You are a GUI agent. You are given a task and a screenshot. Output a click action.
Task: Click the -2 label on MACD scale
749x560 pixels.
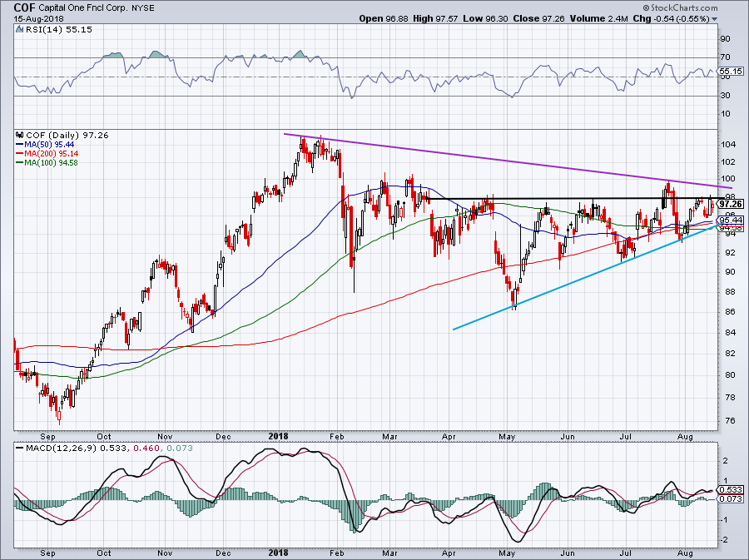pyautogui.click(x=725, y=539)
